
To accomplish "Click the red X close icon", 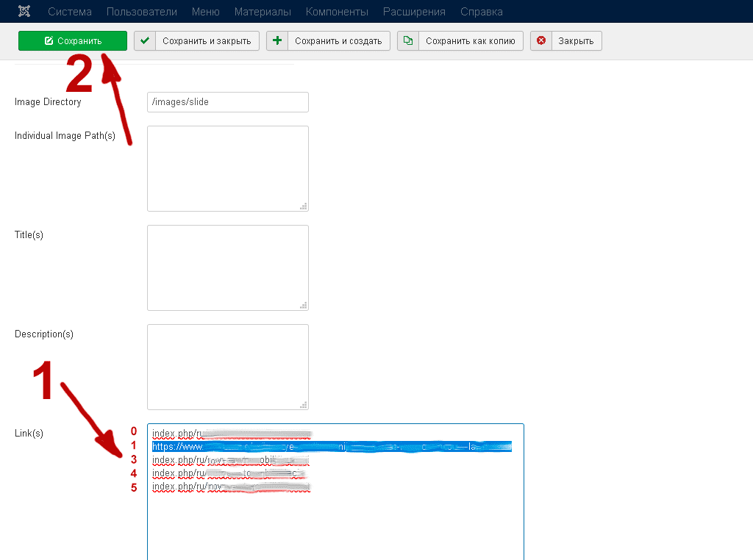I will pyautogui.click(x=541, y=41).
